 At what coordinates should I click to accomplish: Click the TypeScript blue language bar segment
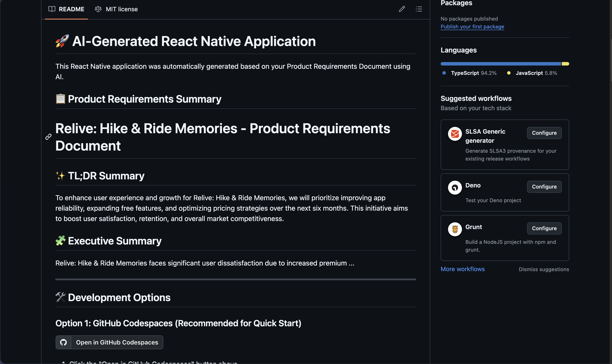coord(500,64)
